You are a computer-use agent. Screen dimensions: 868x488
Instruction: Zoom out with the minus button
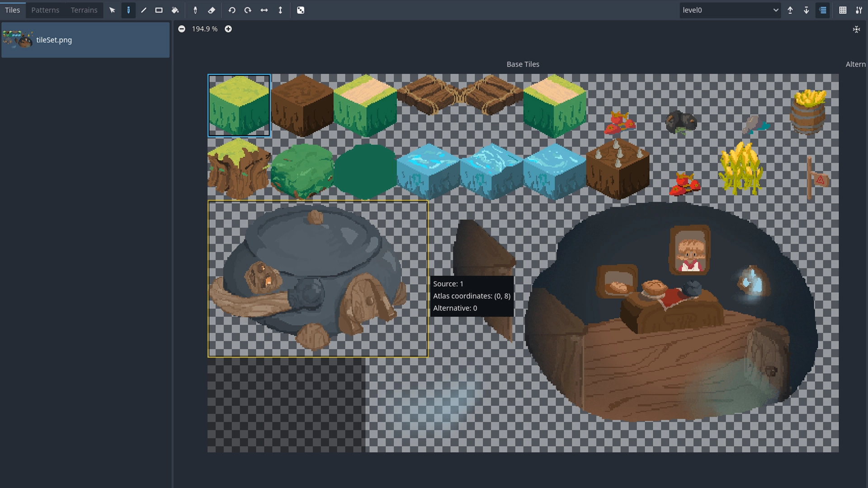tap(182, 29)
